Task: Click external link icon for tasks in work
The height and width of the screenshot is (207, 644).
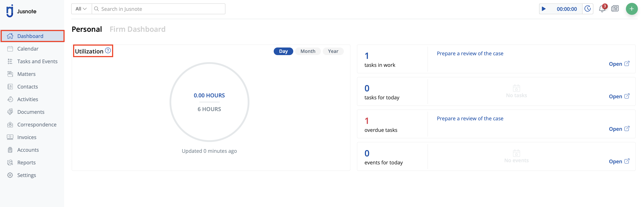Action: [627, 64]
